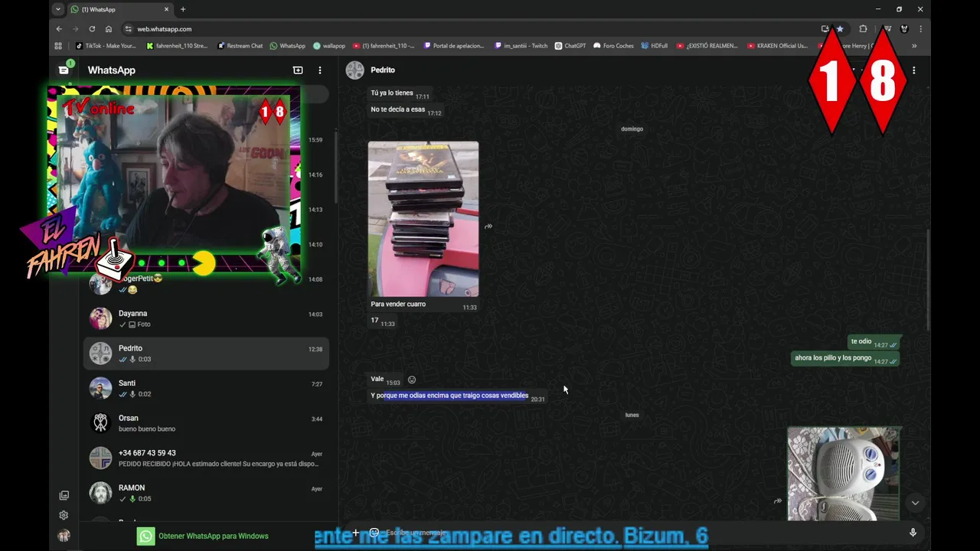Open the im_santiii - Twitch bookmark
The height and width of the screenshot is (551, 980).
[521, 46]
